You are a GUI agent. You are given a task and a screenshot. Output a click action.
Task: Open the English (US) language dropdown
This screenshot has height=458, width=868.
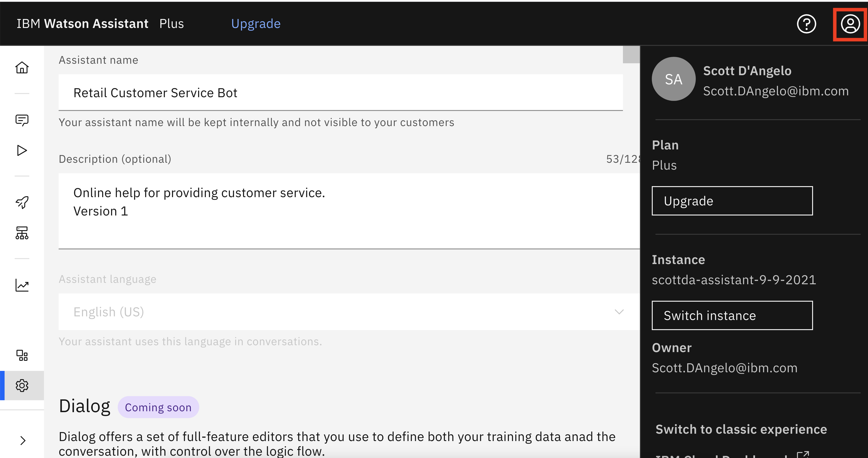pyautogui.click(x=348, y=312)
